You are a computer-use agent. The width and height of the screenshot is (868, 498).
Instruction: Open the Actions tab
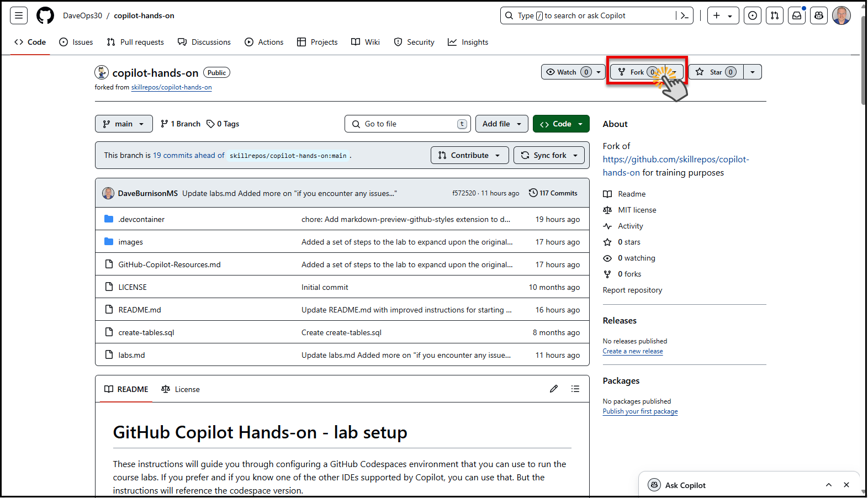point(264,42)
